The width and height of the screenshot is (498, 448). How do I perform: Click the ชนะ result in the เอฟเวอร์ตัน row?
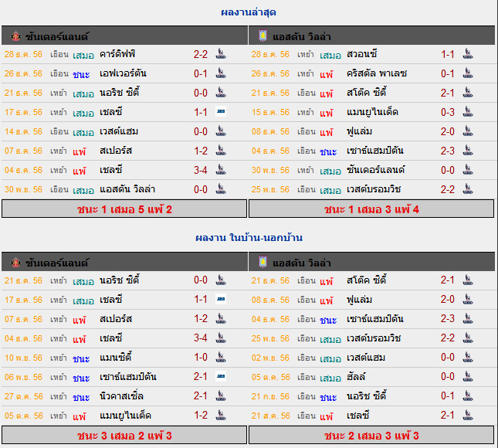point(81,74)
